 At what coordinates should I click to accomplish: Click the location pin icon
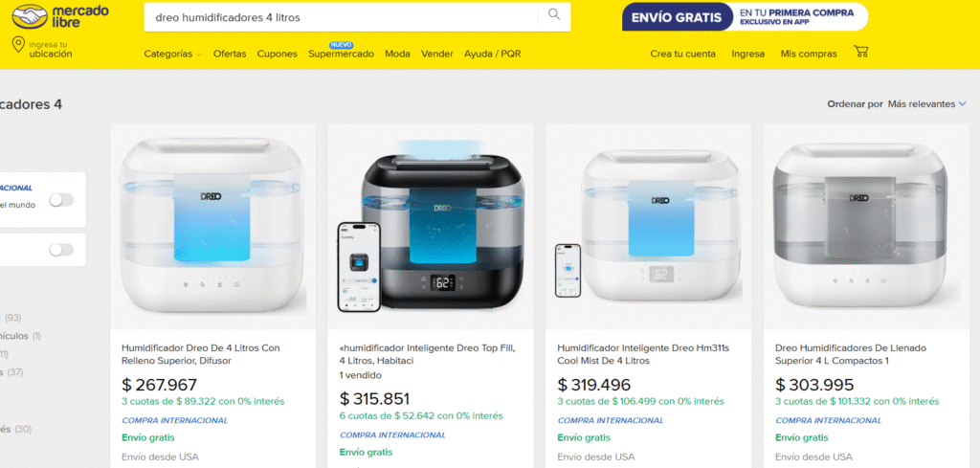pyautogui.click(x=18, y=45)
